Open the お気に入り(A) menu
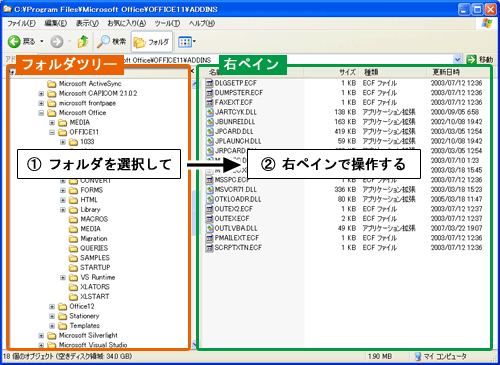 click(x=127, y=23)
